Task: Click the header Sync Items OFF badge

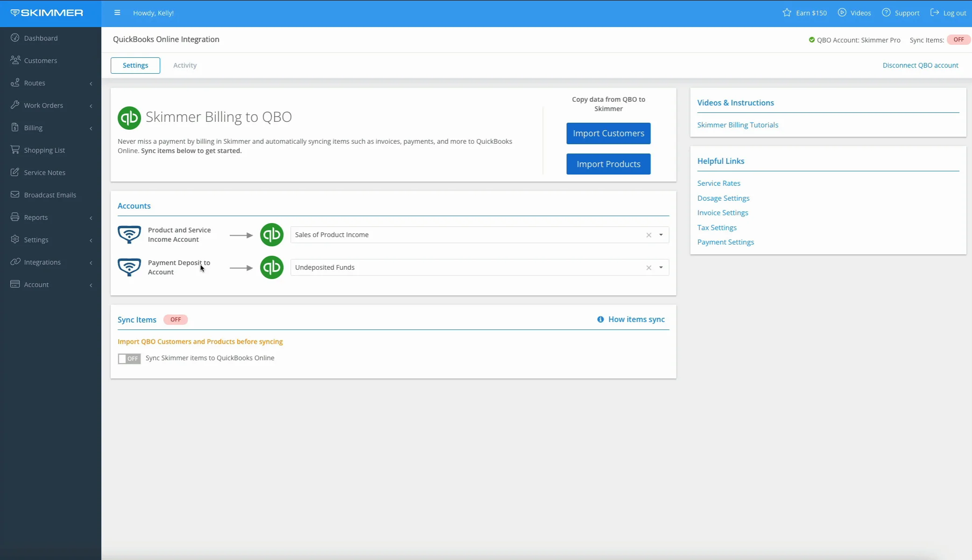Action: click(958, 40)
